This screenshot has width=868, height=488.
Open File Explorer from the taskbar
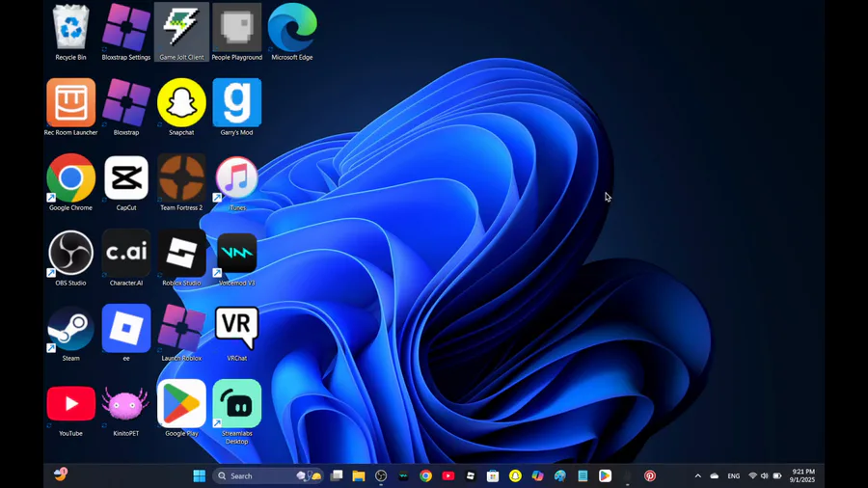pyautogui.click(x=359, y=475)
